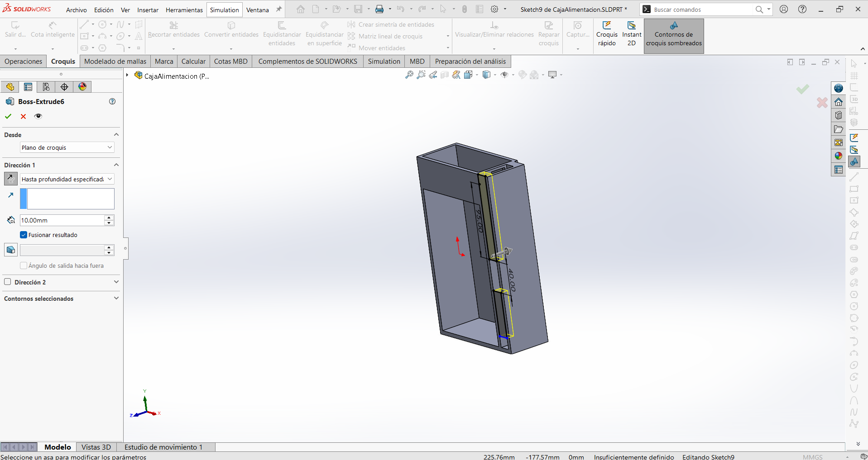868x460 pixels.
Task: Switch to ConfigurationManager tab
Action: point(46,87)
